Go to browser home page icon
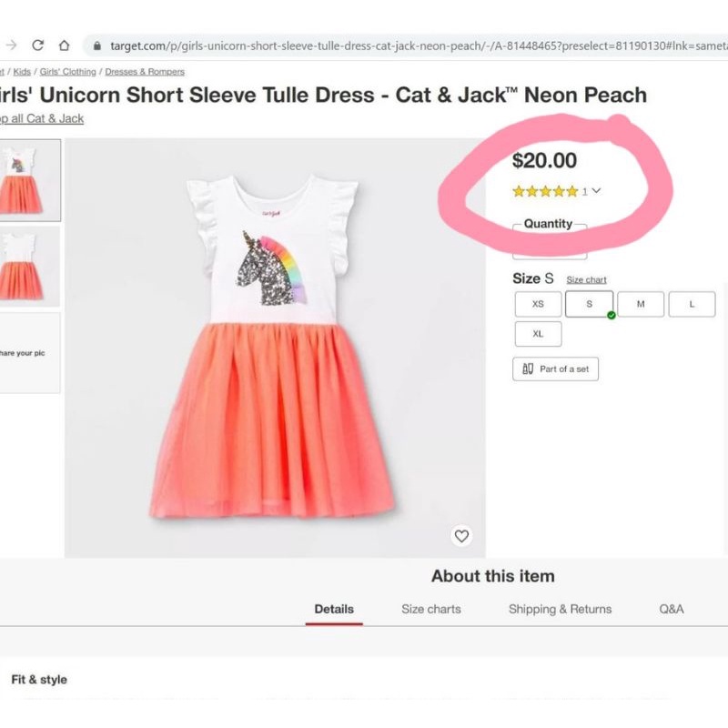728x728 pixels. [x=64, y=45]
